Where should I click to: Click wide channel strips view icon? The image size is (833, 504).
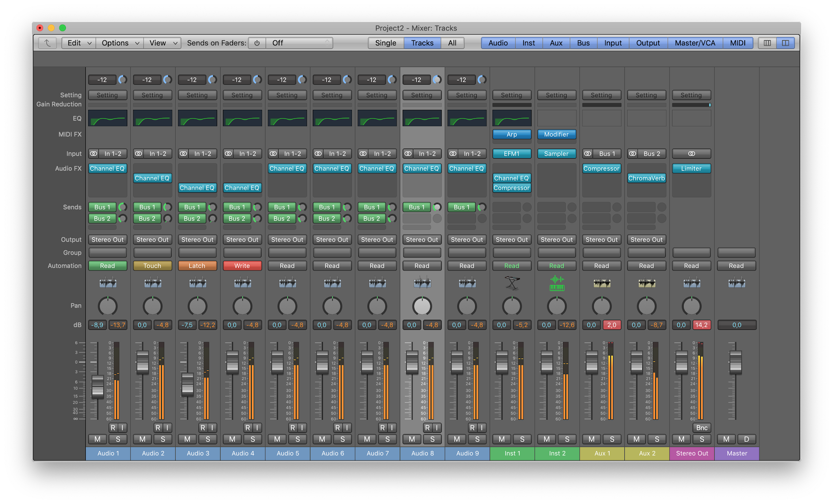click(x=785, y=43)
